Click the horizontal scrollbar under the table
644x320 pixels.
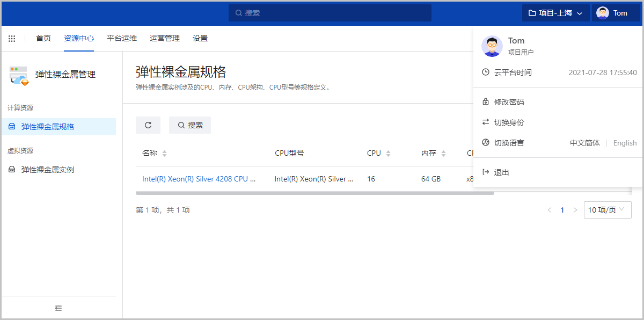pyautogui.click(x=314, y=193)
